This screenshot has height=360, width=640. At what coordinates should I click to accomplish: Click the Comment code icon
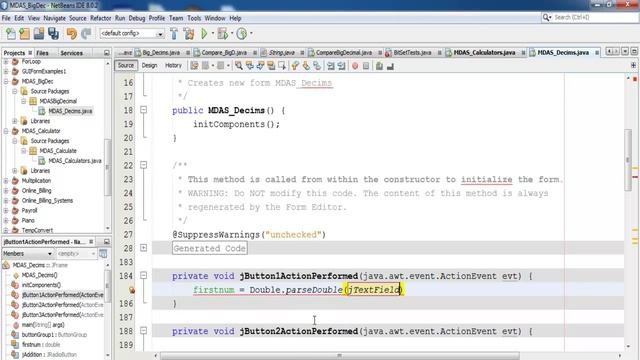point(379,66)
